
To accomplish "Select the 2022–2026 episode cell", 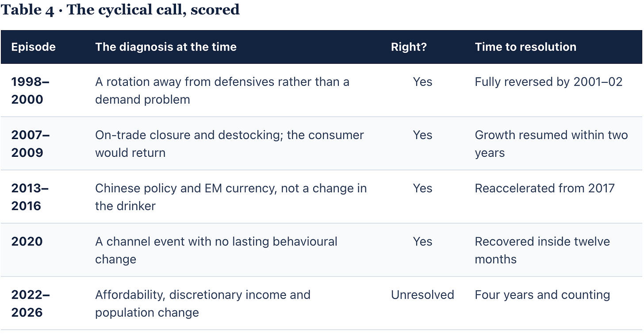I will pos(31,303).
